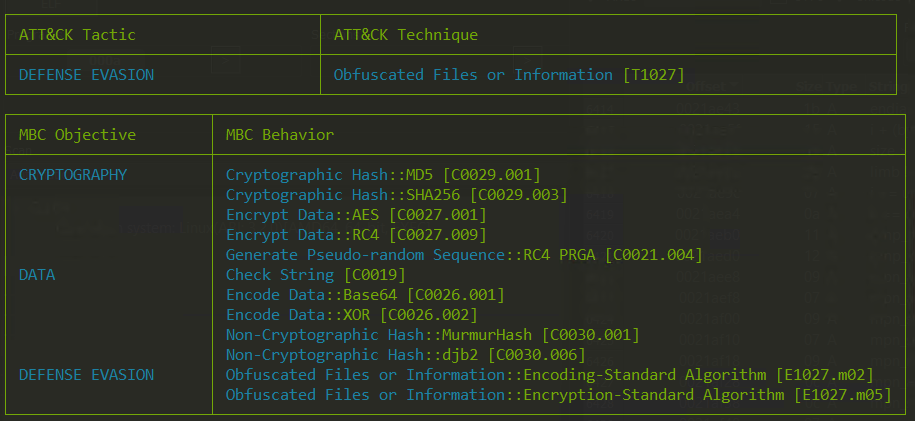The height and width of the screenshot is (421, 915).
Task: Click Generate Pseudo-random Sequence::RC4 PRGA row
Action: tap(464, 255)
